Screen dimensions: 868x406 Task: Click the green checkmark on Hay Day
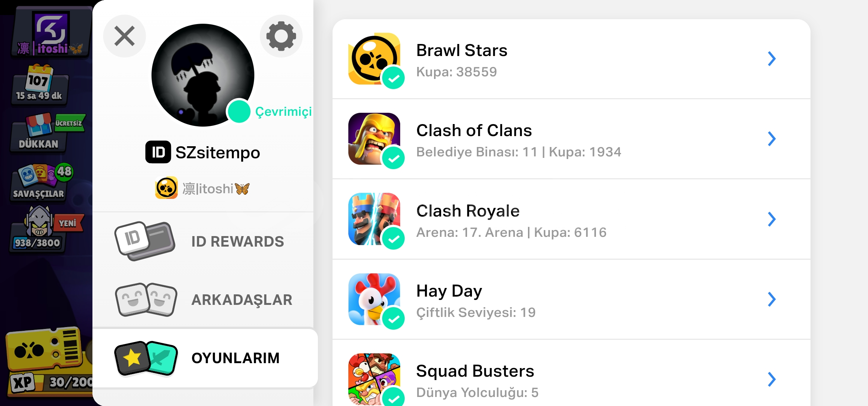pyautogui.click(x=393, y=318)
